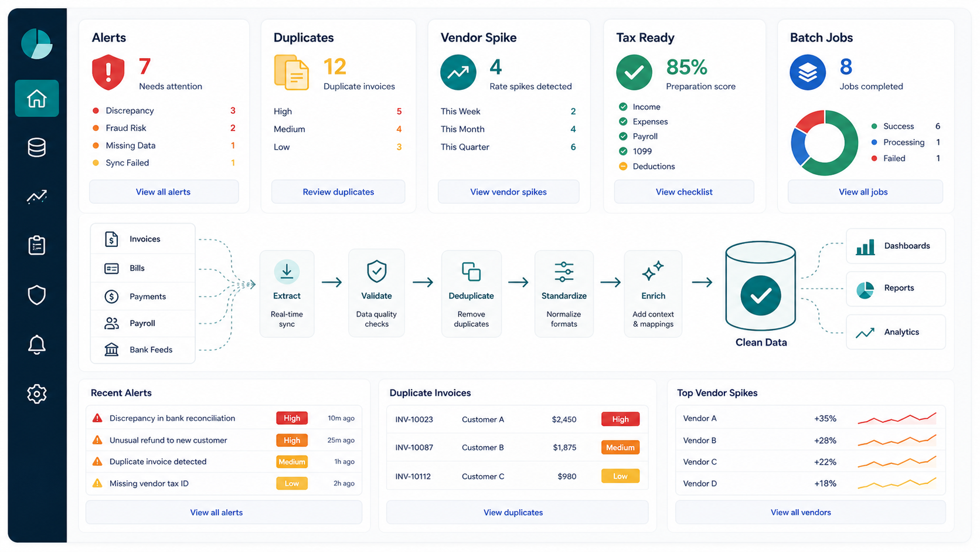Open Analytics line chart icon
The height and width of the screenshot is (552, 980).
(865, 333)
